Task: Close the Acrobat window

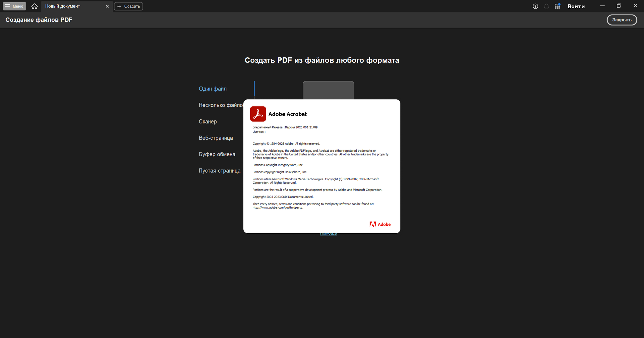Action: tap(635, 6)
